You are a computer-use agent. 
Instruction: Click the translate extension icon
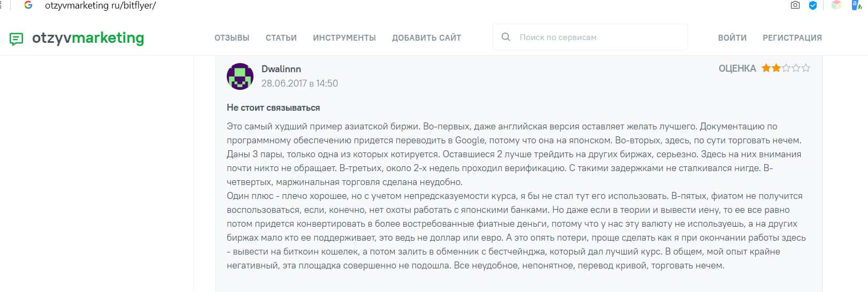(856, 5)
